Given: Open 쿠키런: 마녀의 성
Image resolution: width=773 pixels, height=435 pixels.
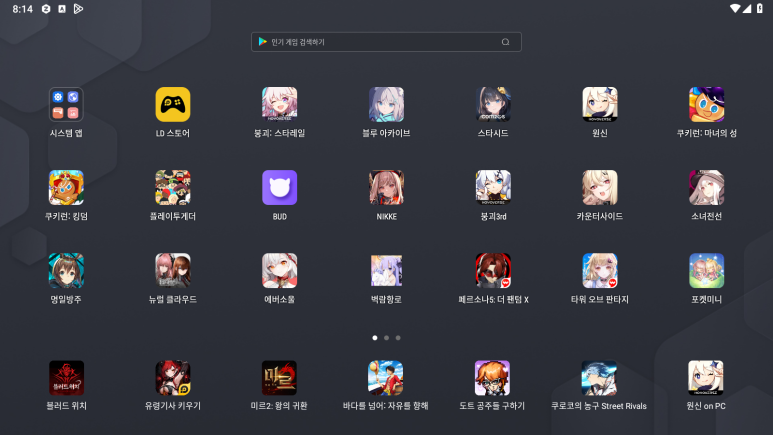Looking at the screenshot, I should 706,105.
